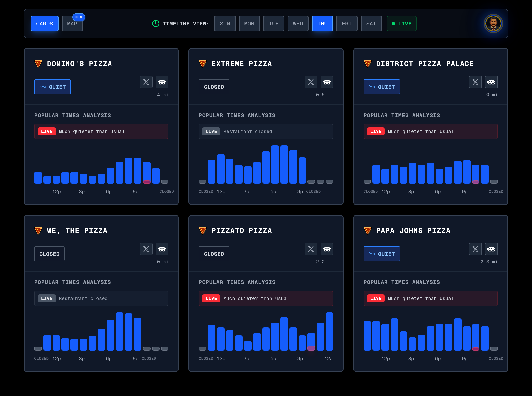Select FRI in timeline view
This screenshot has height=396, width=532.
346,24
